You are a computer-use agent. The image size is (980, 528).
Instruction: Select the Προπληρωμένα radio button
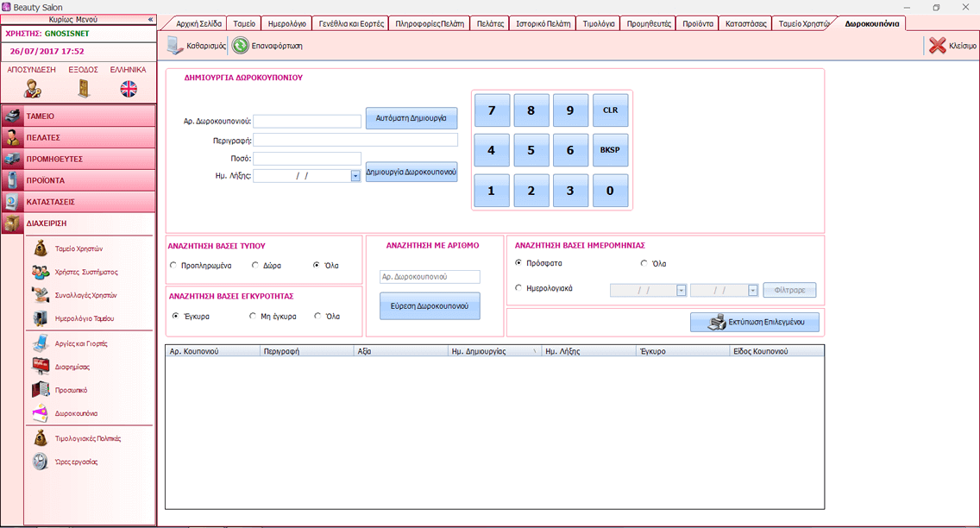(173, 265)
